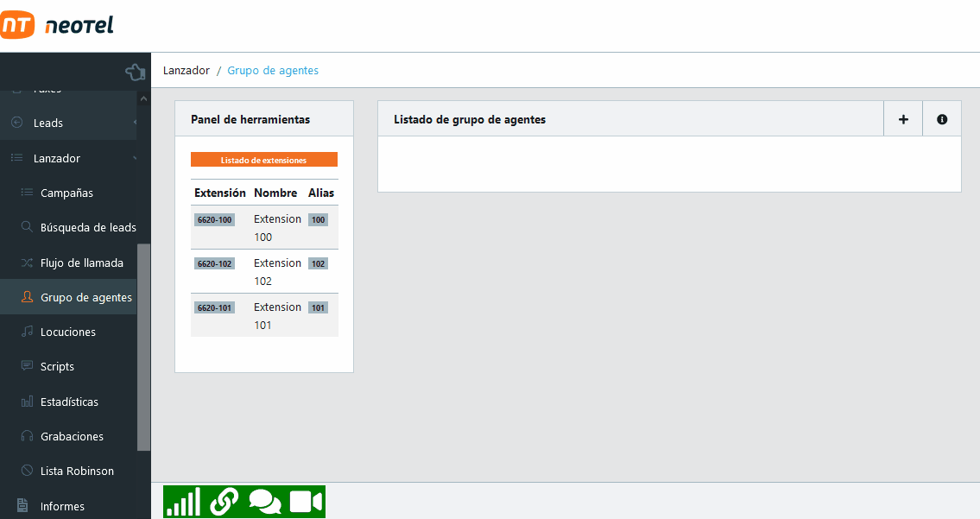This screenshot has height=519, width=980.
Task: Click the plus icon to add agent group
Action: (903, 119)
